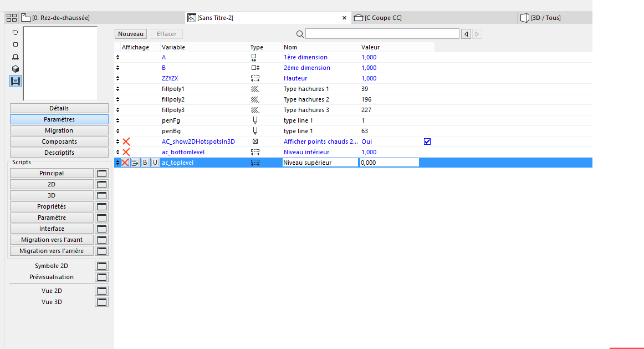Open Vue 3D window icon
Image resolution: width=644 pixels, height=349 pixels.
(x=101, y=302)
